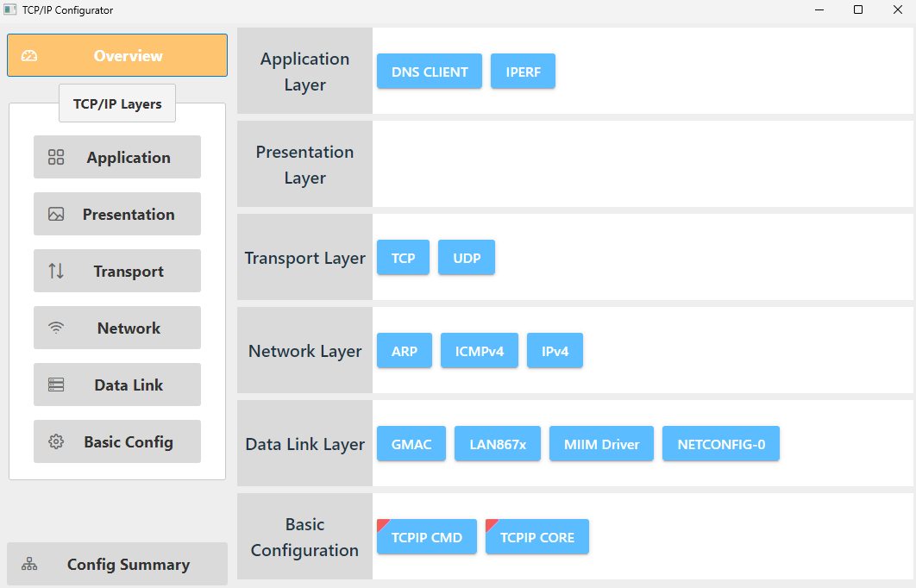
Task: Select the NETCONFIG-0 button
Action: (720, 444)
